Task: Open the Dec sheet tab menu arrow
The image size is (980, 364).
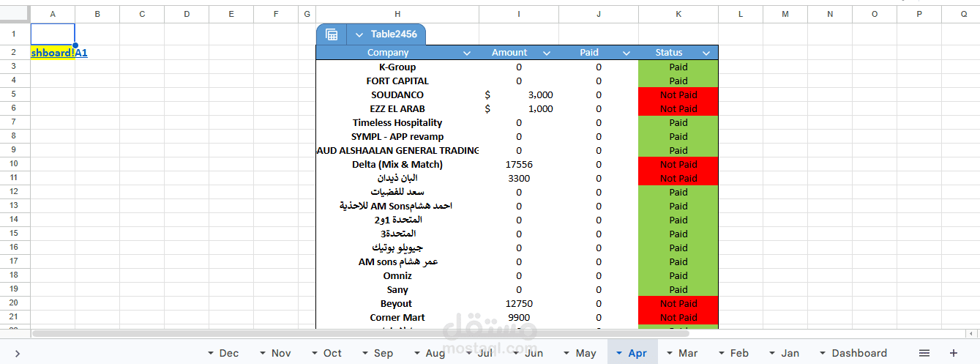Action: click(212, 353)
